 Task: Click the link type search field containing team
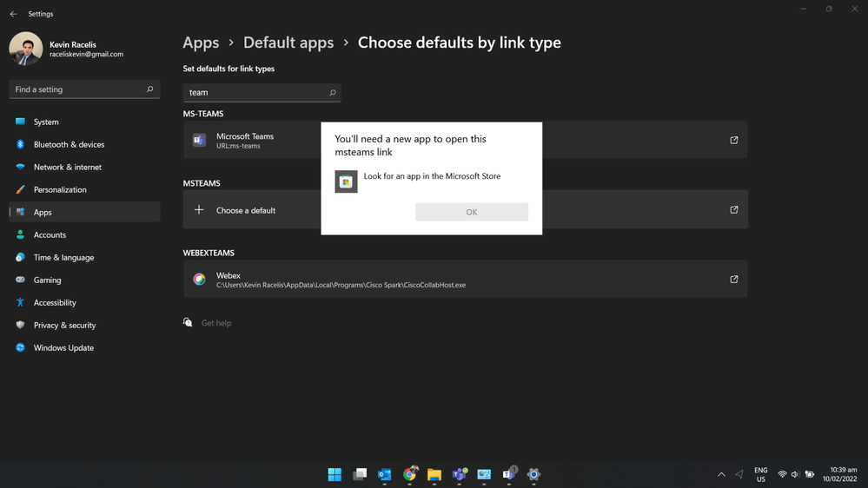click(x=262, y=92)
